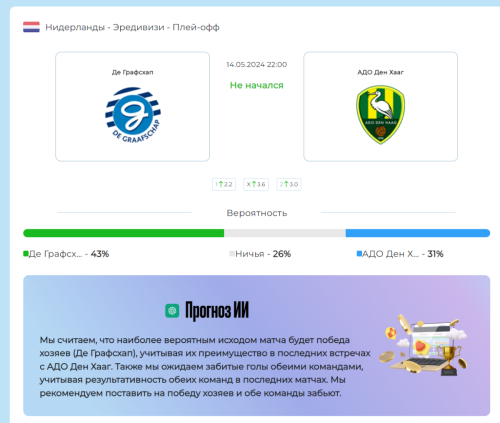Click the Прогноз ИИ heading
The height and width of the screenshot is (423, 500).
click(217, 311)
